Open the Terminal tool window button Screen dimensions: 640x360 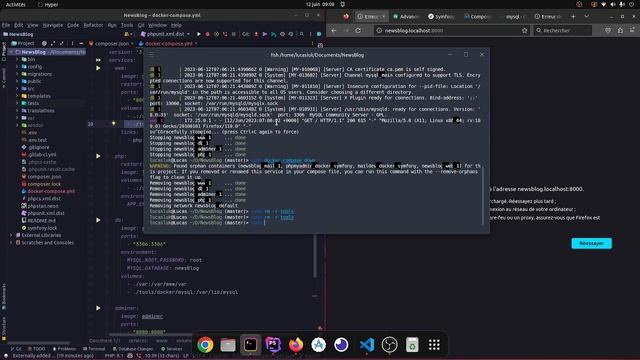coord(94,349)
